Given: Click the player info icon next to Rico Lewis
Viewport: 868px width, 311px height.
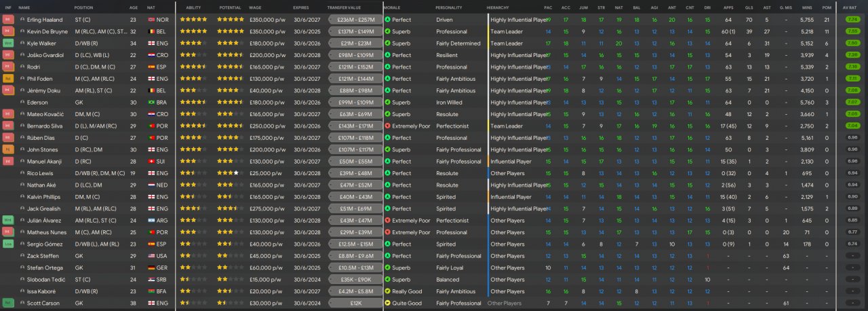Looking at the screenshot, I should 22,173.
